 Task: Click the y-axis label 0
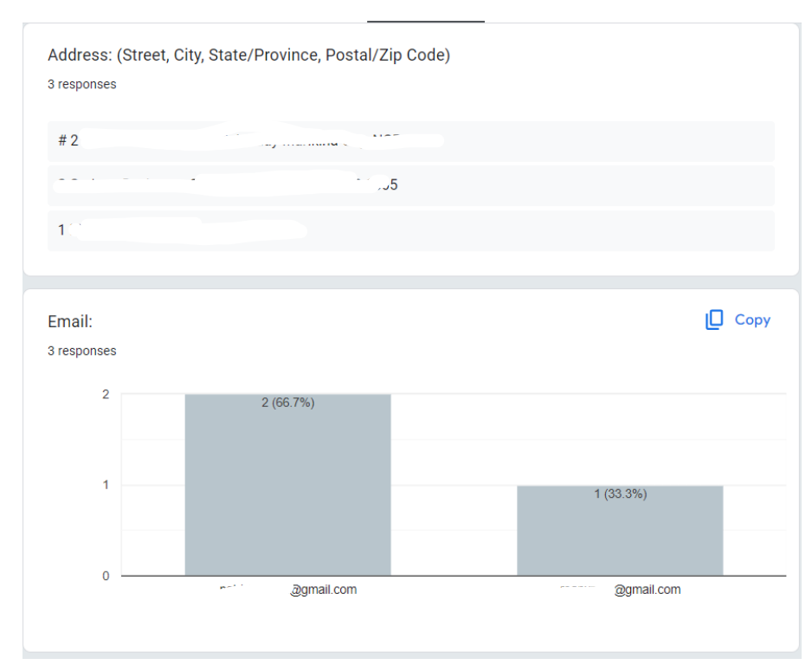(106, 577)
